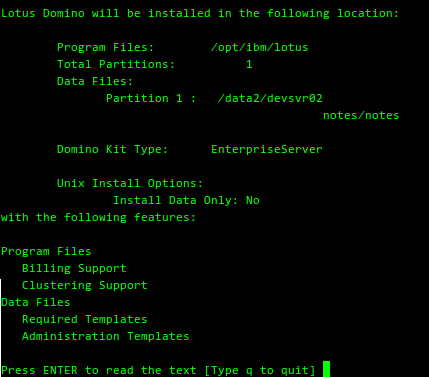Click the "with the following features" line

[x=98, y=217]
